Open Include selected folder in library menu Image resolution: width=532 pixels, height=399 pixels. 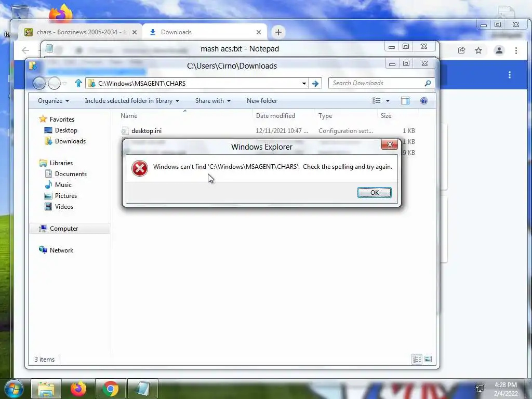point(132,101)
